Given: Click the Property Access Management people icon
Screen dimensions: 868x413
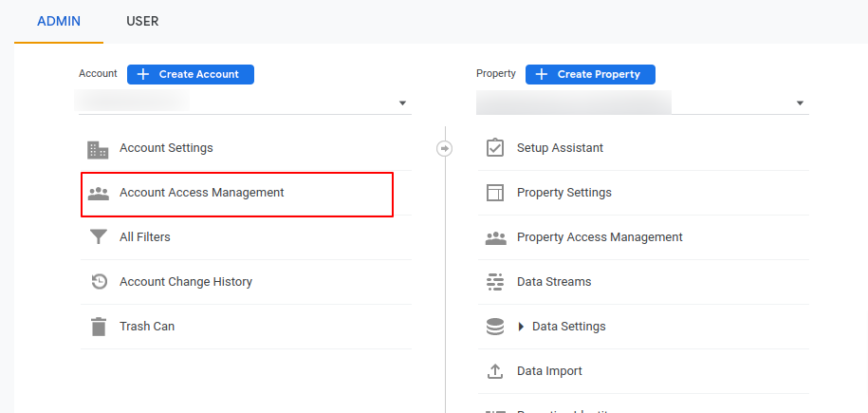Looking at the screenshot, I should (496, 237).
